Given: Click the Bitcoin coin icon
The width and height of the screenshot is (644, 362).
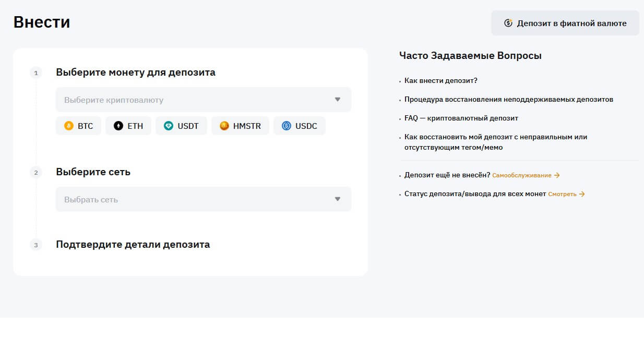Looking at the screenshot, I should [68, 126].
